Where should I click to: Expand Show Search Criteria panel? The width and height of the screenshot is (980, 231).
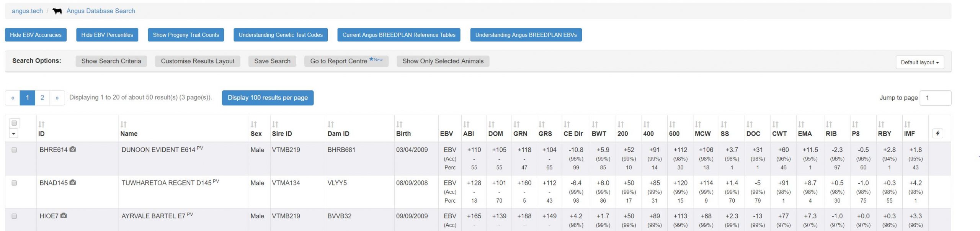pyautogui.click(x=111, y=61)
